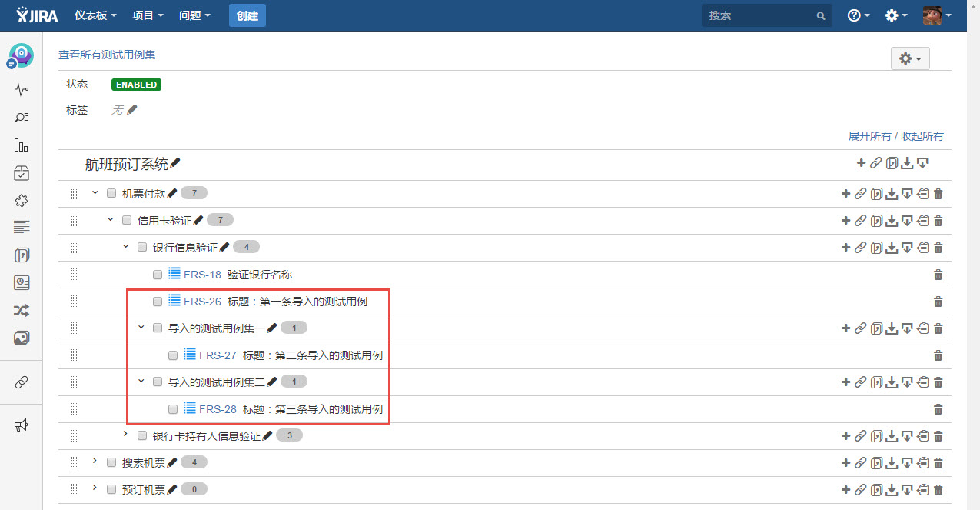Open the ID card sidebar icon
This screenshot has height=510, width=980.
pyautogui.click(x=22, y=282)
